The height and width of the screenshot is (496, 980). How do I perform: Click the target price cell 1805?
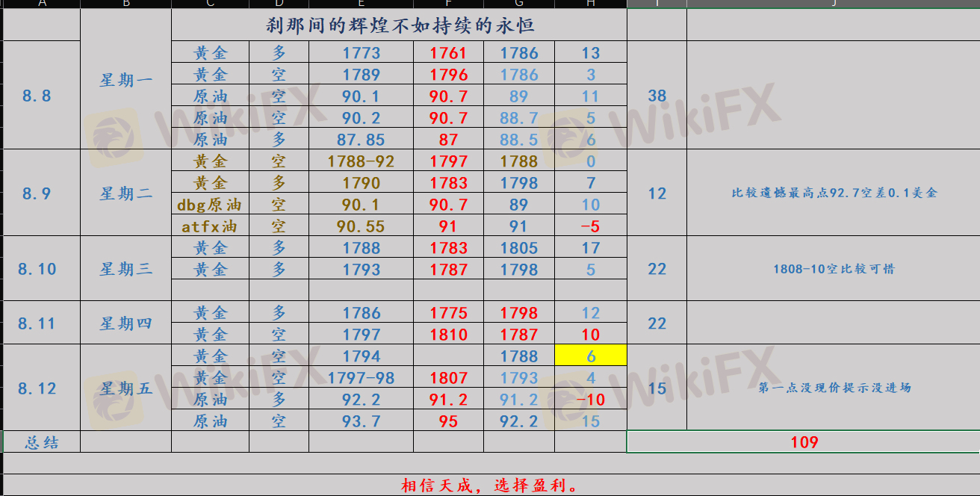pos(519,248)
